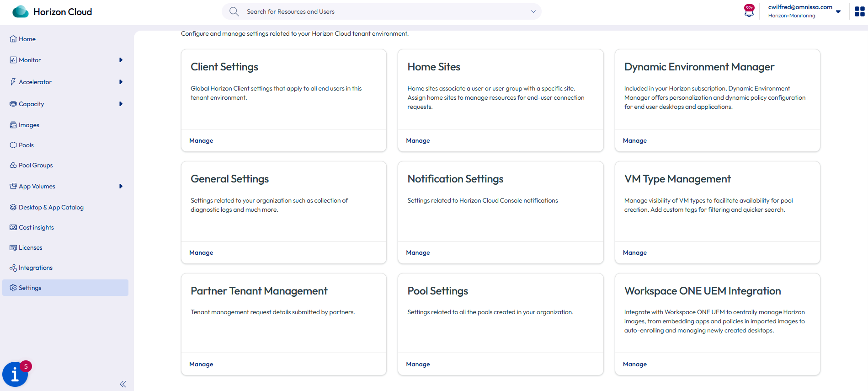Click the Pools hexagon icon
The image size is (868, 391).
(13, 145)
